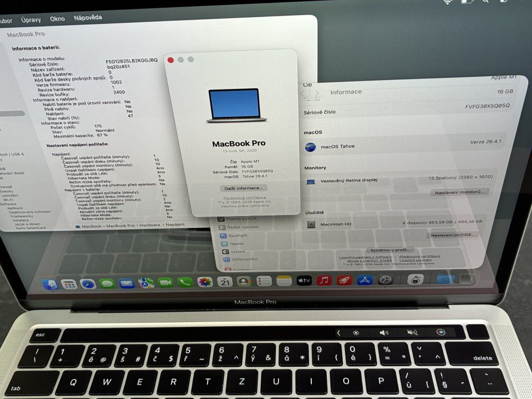
Task: Open Maps from the Dock
Action: pos(146,283)
